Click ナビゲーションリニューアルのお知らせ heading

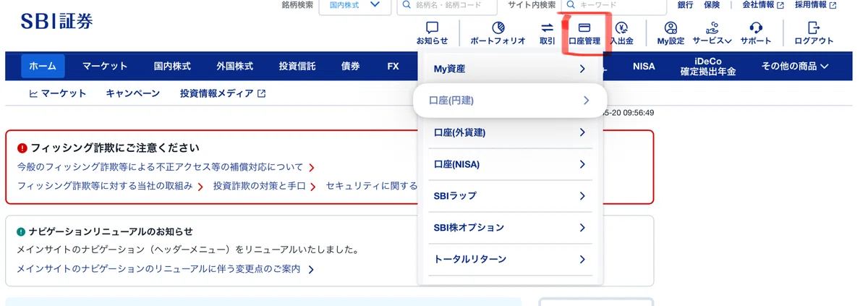click(111, 231)
